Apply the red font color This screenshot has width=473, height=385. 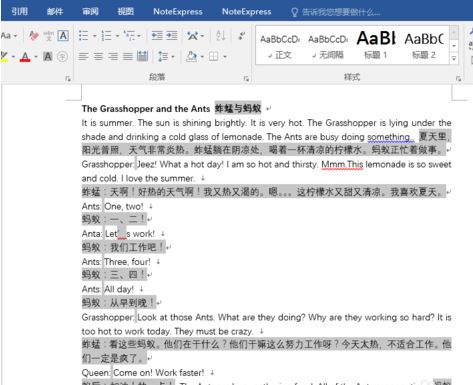click(x=25, y=57)
